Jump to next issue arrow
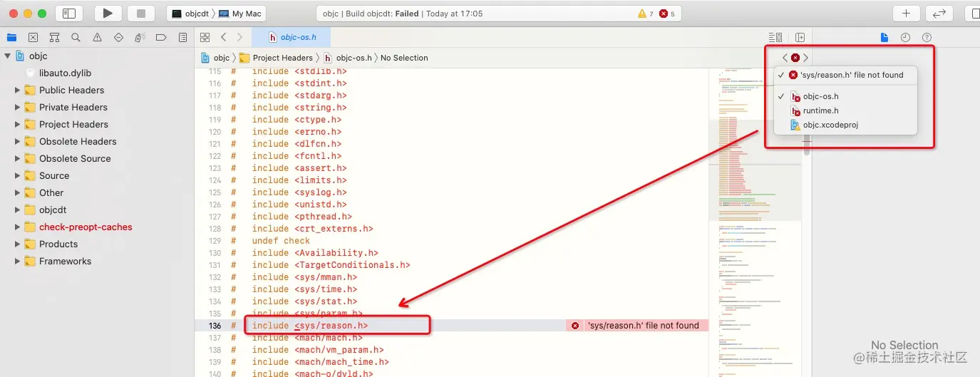 pos(806,58)
